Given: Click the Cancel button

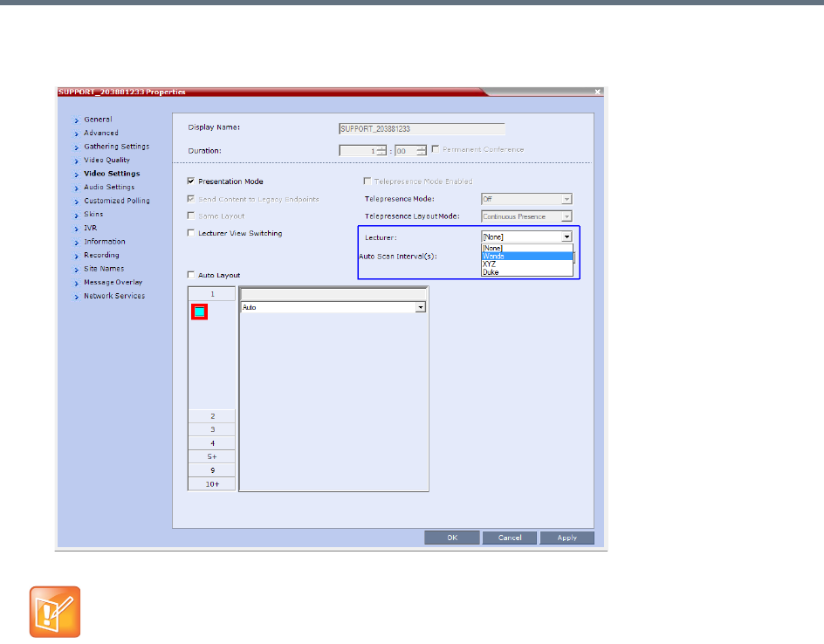Looking at the screenshot, I should 510,538.
